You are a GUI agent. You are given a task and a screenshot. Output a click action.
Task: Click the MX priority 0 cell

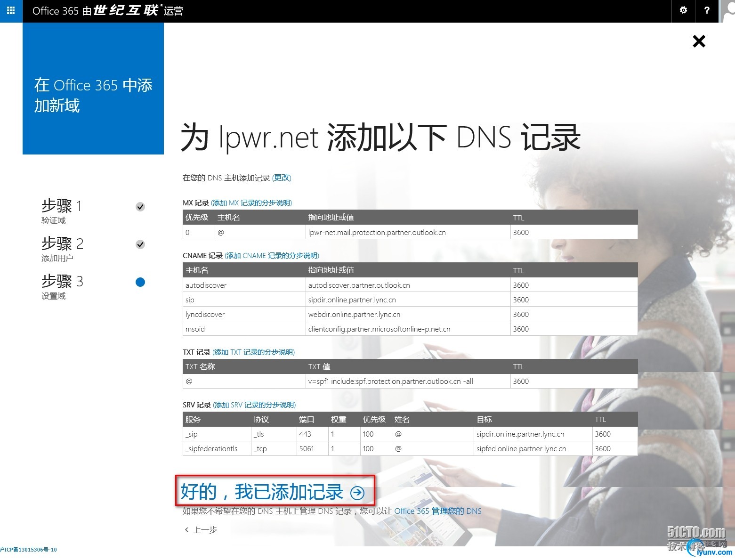198,232
